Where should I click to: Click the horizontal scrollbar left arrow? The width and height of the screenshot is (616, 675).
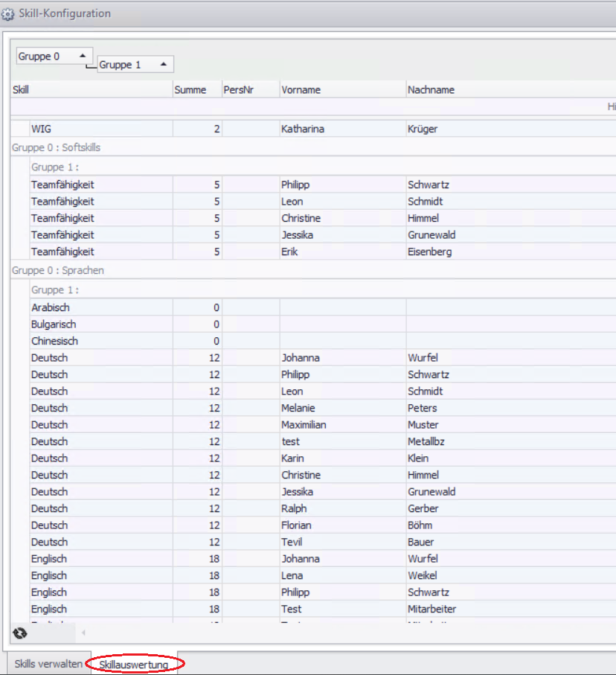[x=83, y=633]
